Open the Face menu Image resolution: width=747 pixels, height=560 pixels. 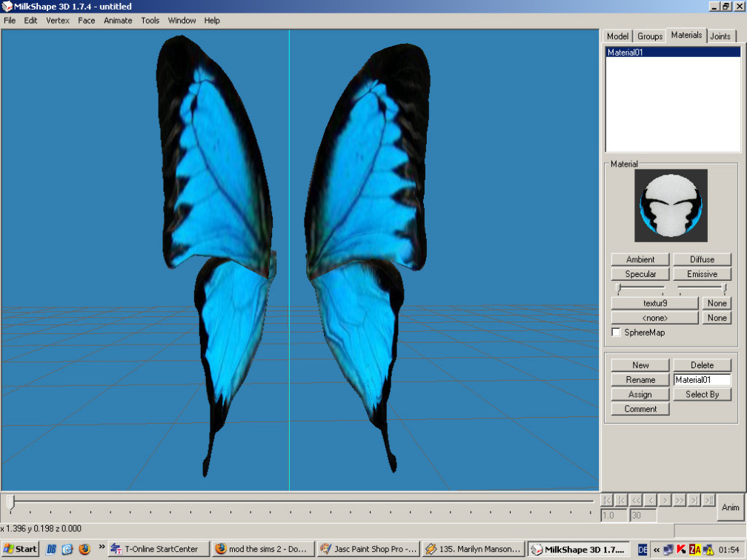tap(86, 21)
